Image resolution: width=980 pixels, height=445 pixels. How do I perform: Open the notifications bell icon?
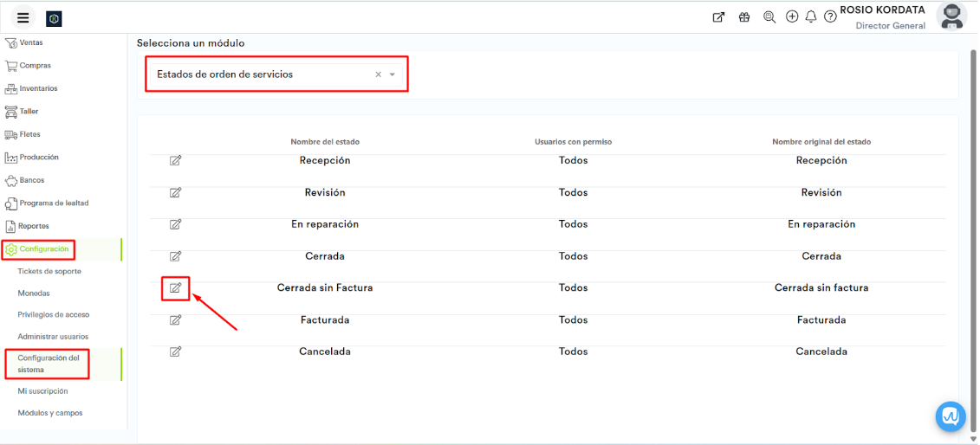[811, 17]
